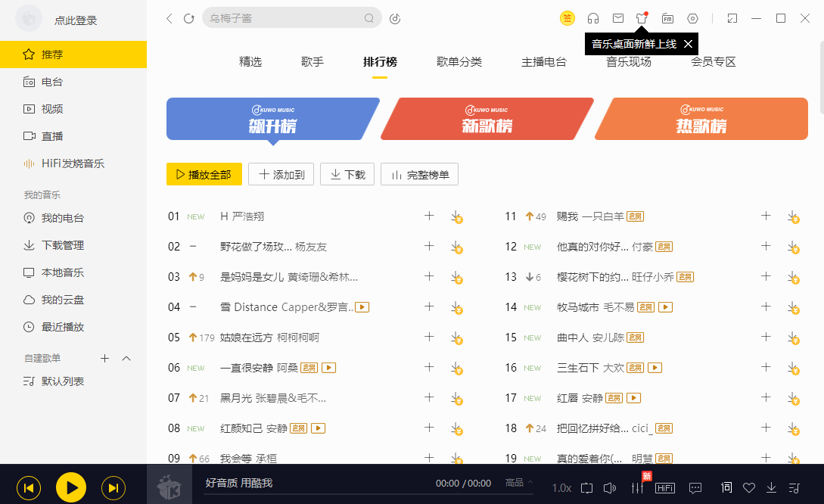Select the 排行榜 tab
824x504 pixels.
click(x=380, y=61)
